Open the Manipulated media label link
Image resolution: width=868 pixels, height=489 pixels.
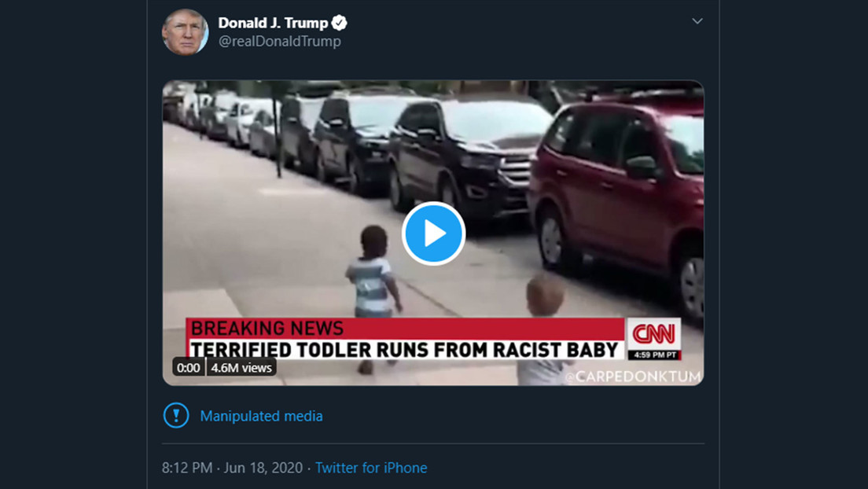[x=261, y=416]
